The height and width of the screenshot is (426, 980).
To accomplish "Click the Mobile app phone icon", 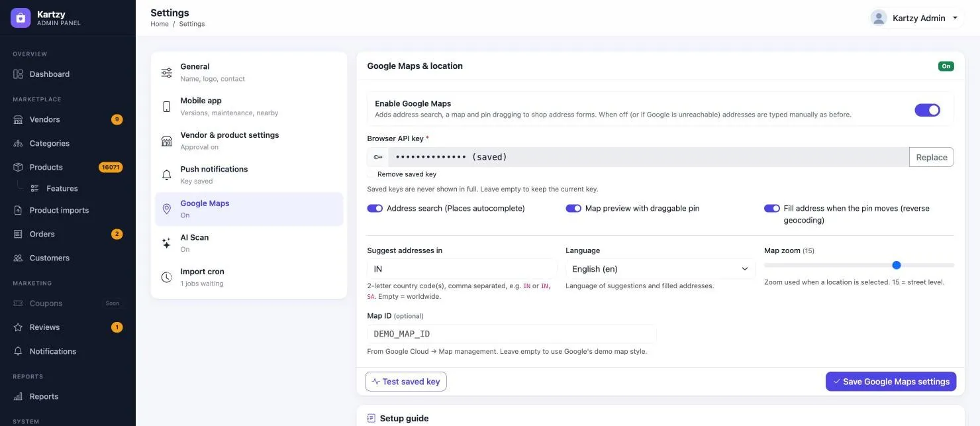I will point(167,107).
